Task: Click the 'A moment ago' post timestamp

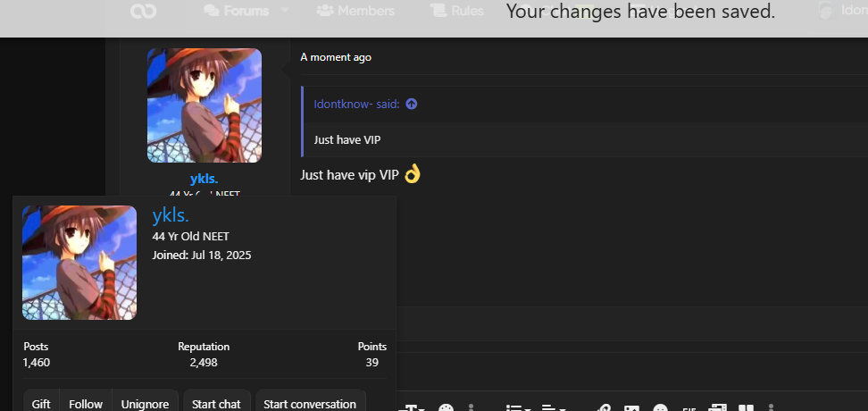Action: 336,57
